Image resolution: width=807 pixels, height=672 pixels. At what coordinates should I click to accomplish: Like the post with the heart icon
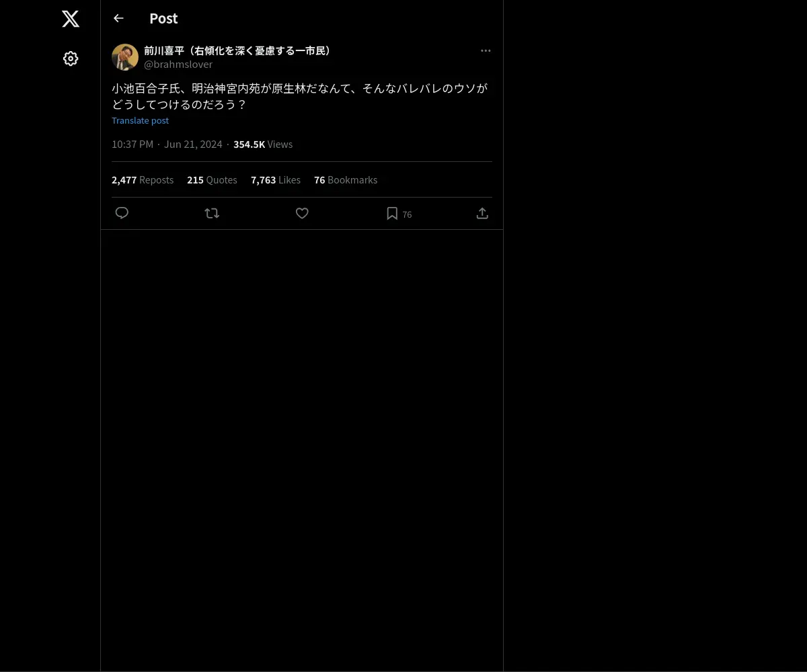tap(302, 213)
